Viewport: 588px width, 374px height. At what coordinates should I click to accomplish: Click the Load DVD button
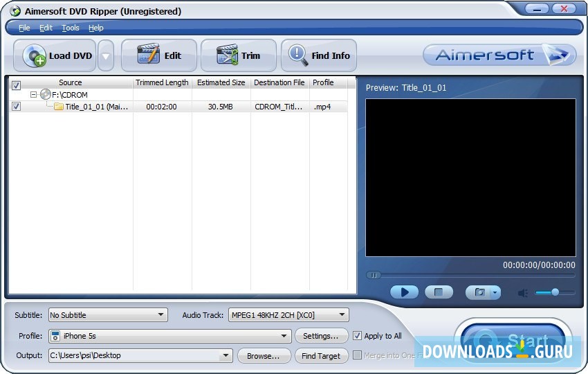(x=55, y=55)
